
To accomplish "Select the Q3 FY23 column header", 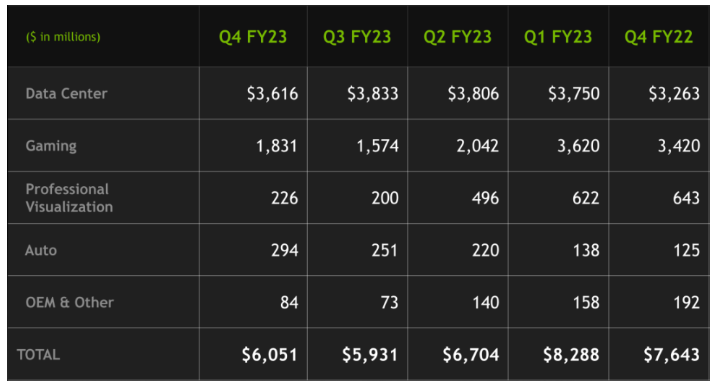I will [x=357, y=37].
